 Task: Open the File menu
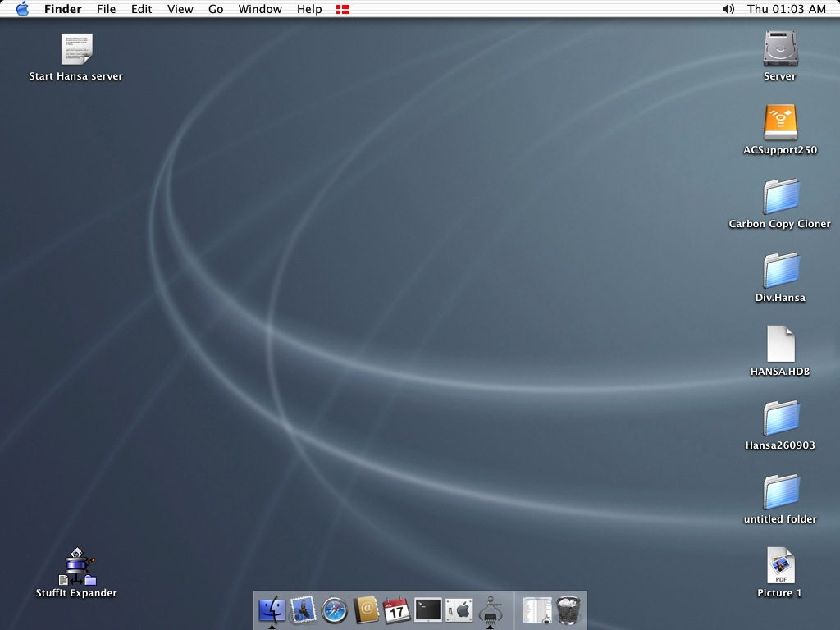pos(106,9)
